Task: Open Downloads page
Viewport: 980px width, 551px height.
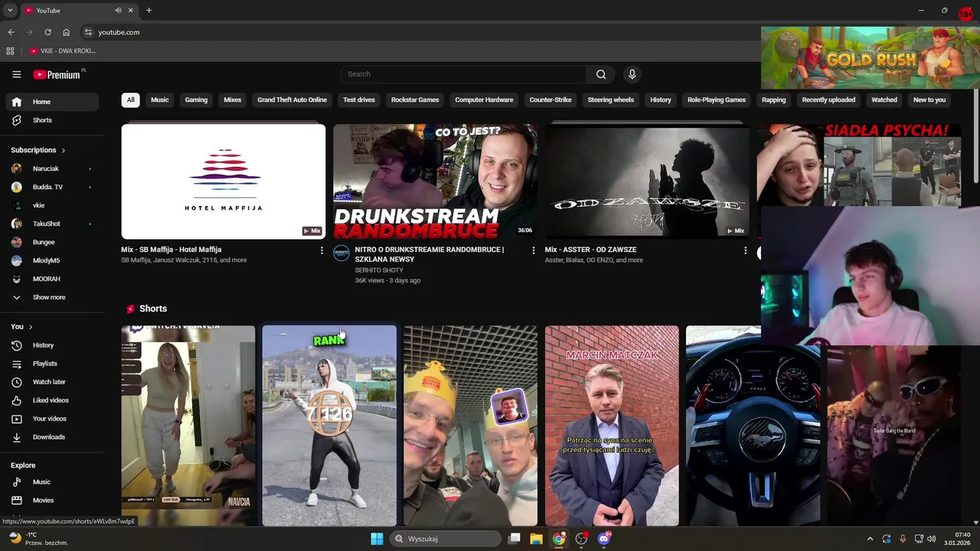Action: tap(52, 437)
